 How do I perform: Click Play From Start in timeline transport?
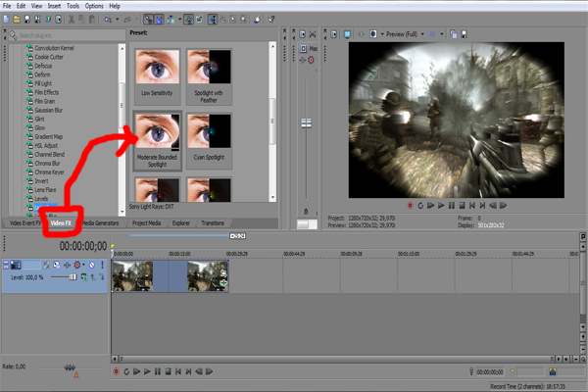[x=137, y=371]
